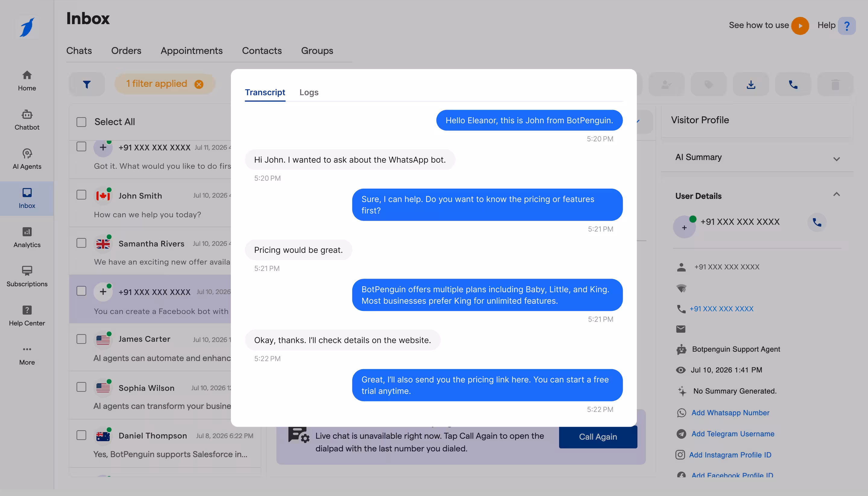This screenshot has width=868, height=496.
Task: Tick the checkbox for the Jul 11 chat
Action: coord(81,146)
